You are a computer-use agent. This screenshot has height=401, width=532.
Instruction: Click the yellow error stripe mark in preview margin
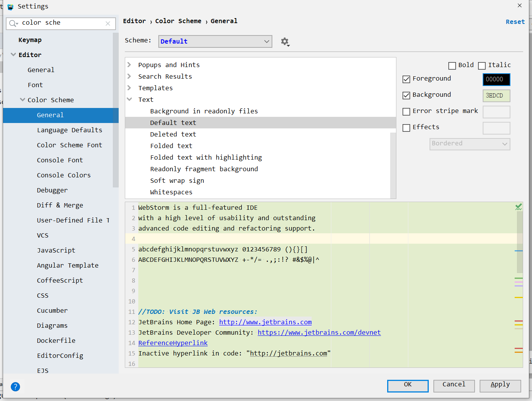coord(519,297)
